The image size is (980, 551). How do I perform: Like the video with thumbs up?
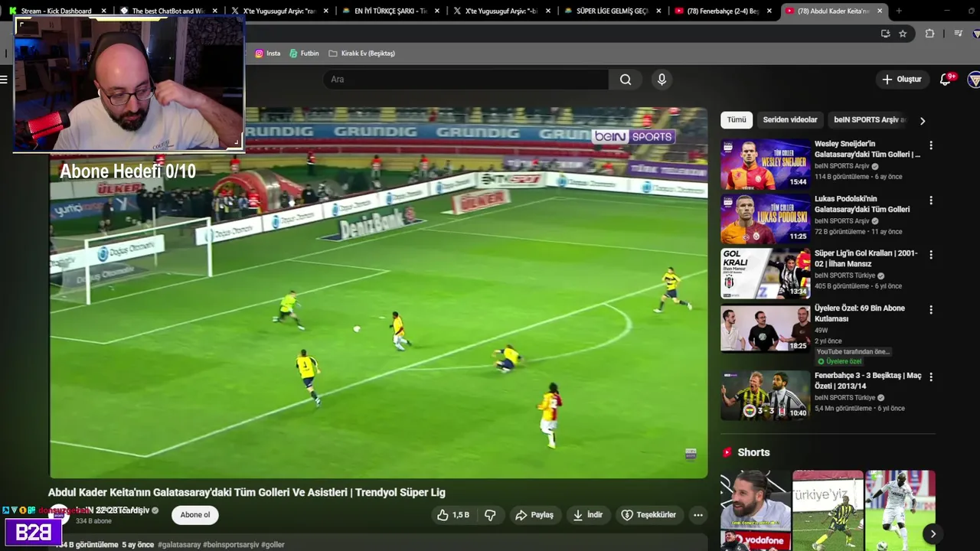click(452, 515)
